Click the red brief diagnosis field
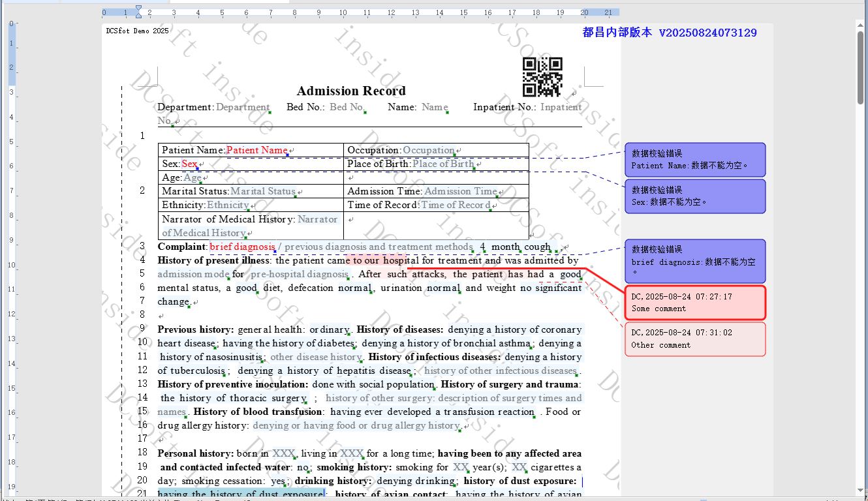 coord(242,247)
